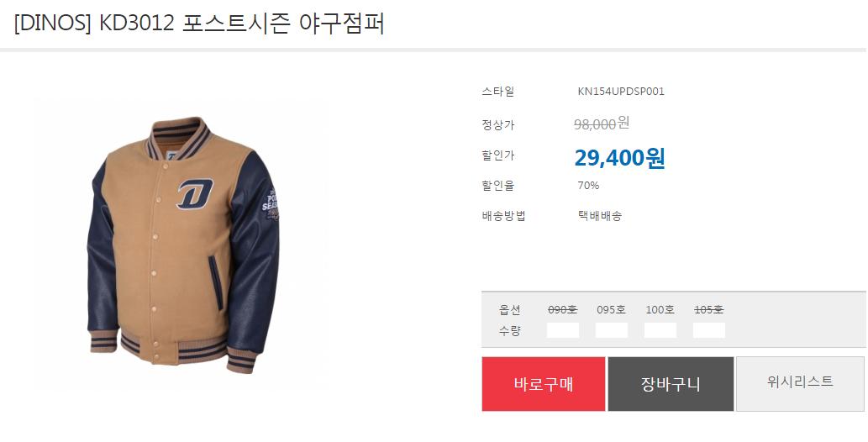This screenshot has width=868, height=442.
Task: Select the sold-out 090호 size option
Action: coord(562,309)
